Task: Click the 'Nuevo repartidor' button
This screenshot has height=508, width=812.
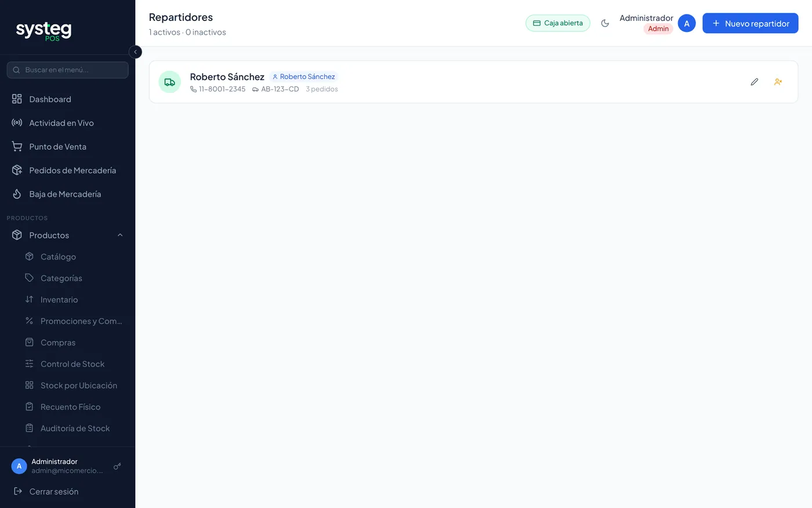Action: click(x=751, y=23)
